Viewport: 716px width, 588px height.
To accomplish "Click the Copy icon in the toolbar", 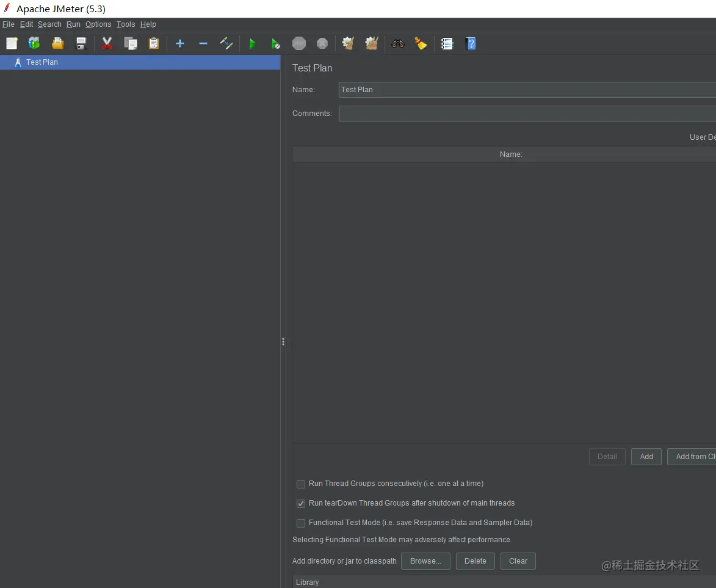I will click(131, 43).
